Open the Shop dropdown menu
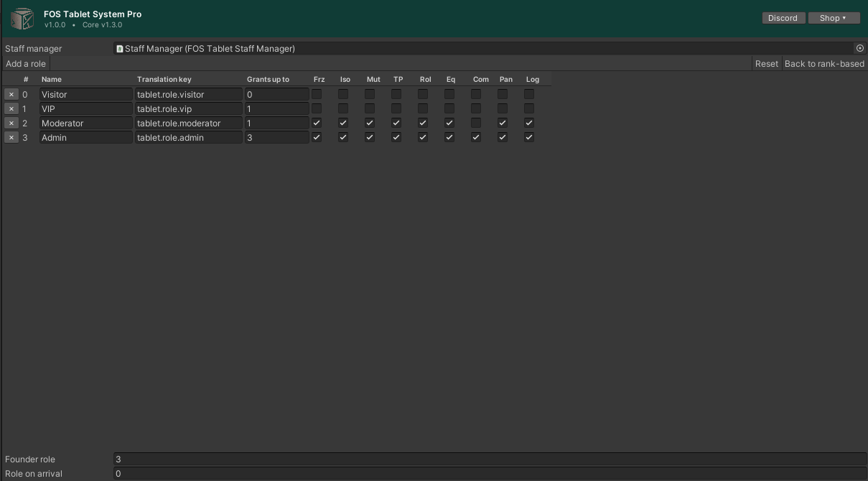The height and width of the screenshot is (481, 868). point(834,18)
